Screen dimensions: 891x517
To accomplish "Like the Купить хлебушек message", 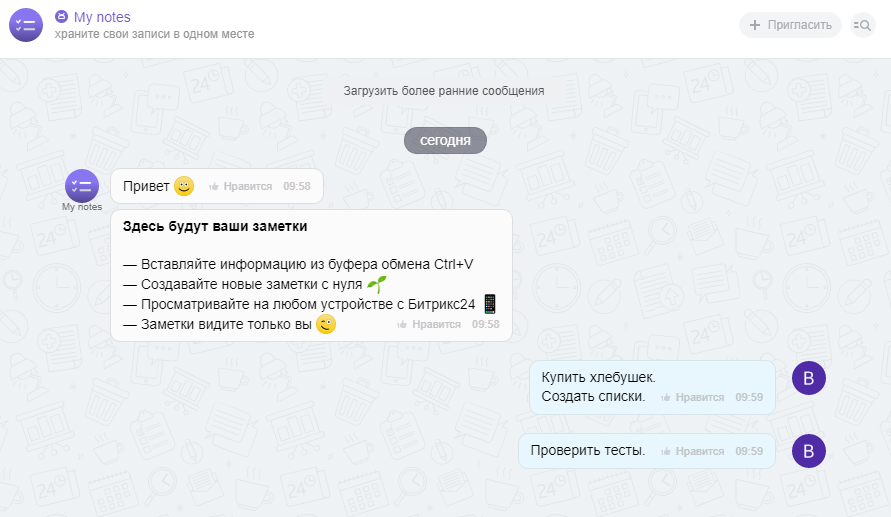I will click(693, 397).
